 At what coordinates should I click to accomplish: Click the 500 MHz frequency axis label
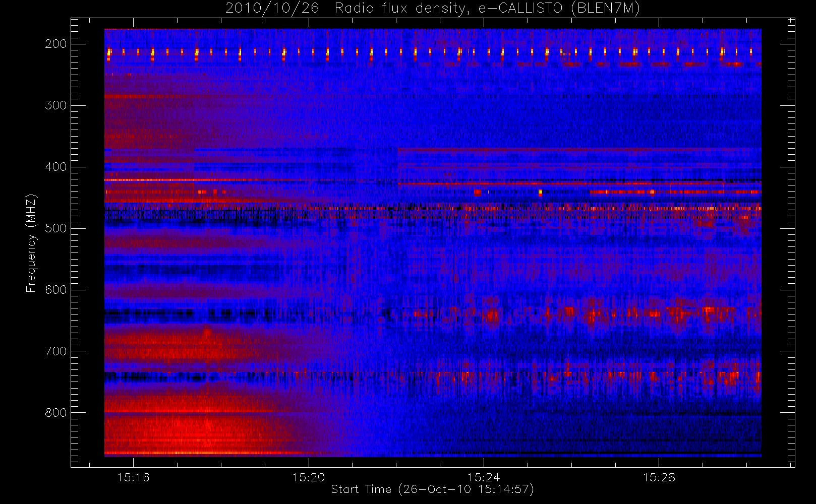(55, 228)
